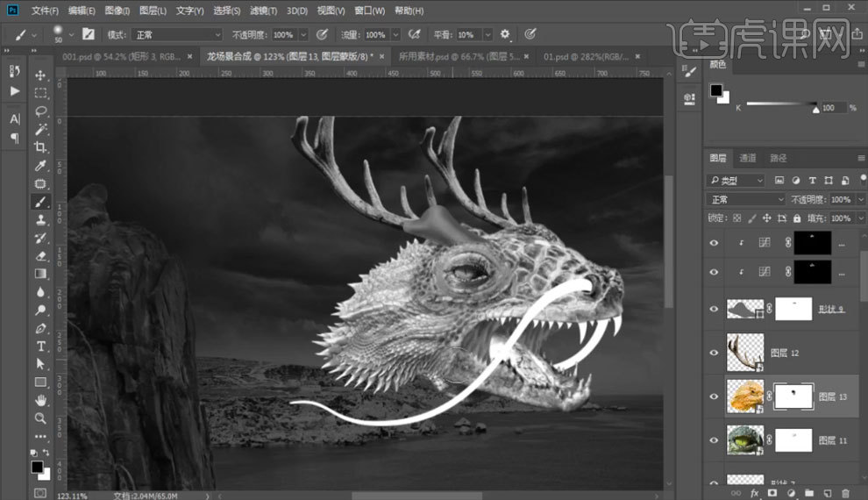Hide the 形状 9 shape layer
The image size is (868, 500).
coord(714,309)
